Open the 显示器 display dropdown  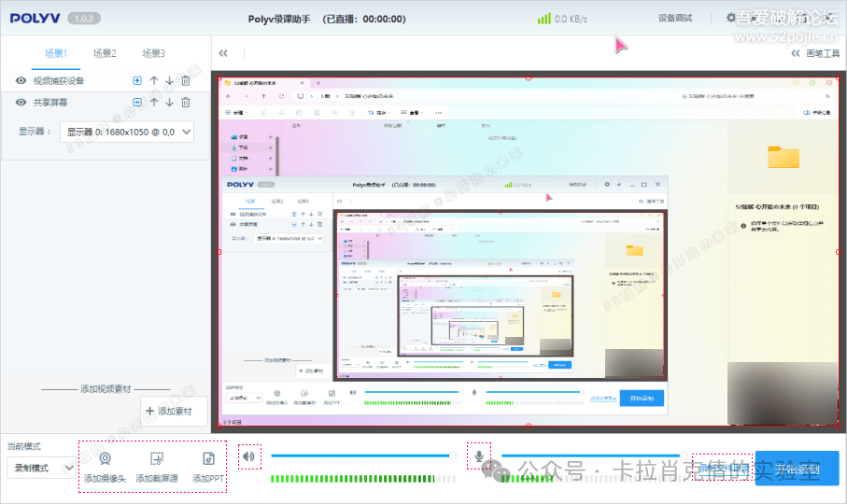(126, 133)
